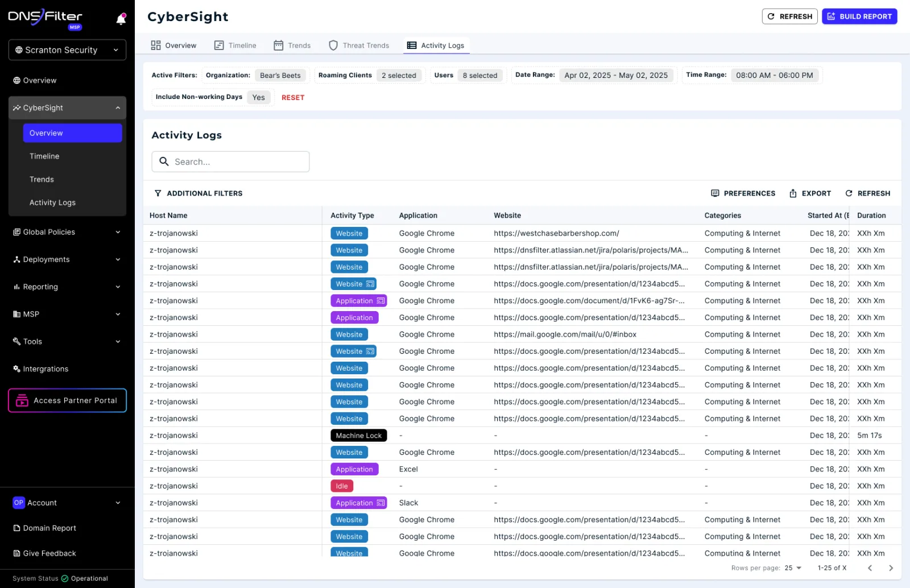Screen dimensions: 910x588
Task: Click the Activity Logs search field
Action: 230,162
